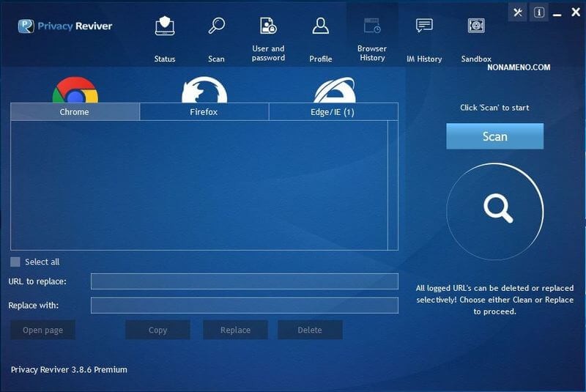586x392 pixels.
Task: Click the Open page button
Action: tap(43, 330)
